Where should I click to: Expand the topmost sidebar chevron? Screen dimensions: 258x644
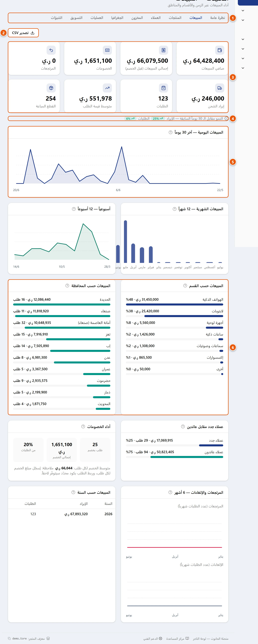(x=243, y=10)
